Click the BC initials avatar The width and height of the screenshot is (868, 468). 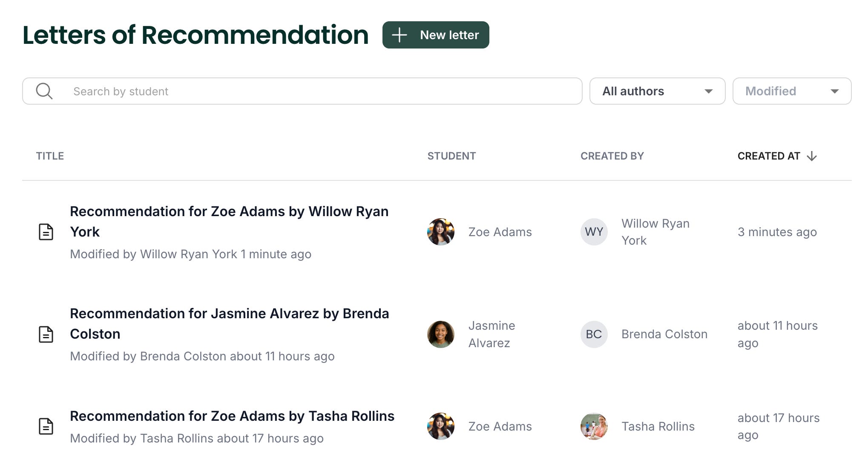[x=594, y=334]
